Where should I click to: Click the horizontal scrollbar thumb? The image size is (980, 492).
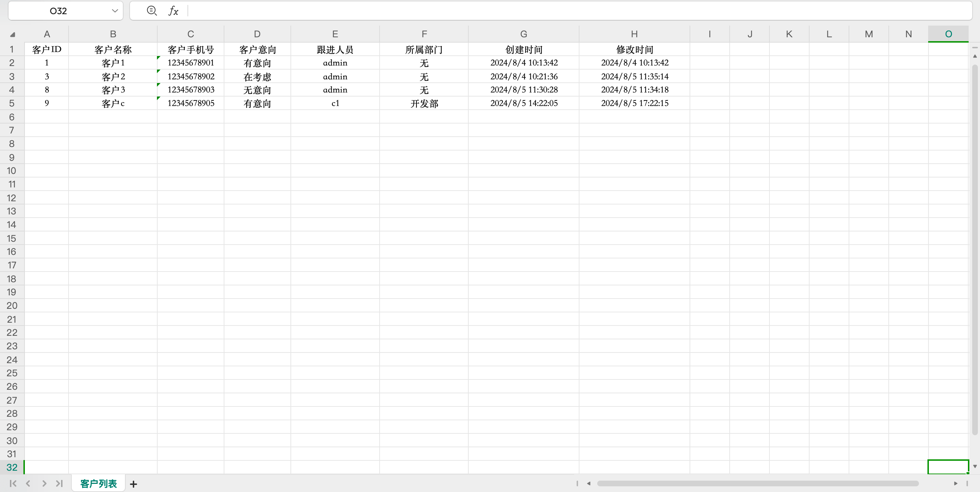758,483
